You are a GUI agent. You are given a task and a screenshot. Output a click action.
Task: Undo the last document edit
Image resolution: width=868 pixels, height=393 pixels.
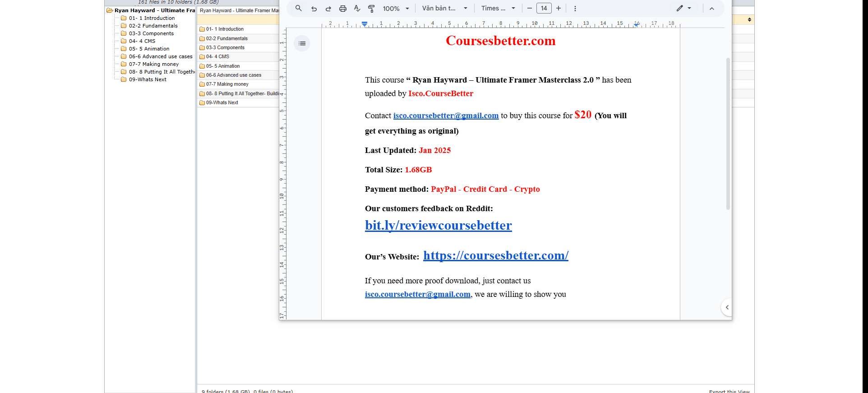[x=314, y=8]
